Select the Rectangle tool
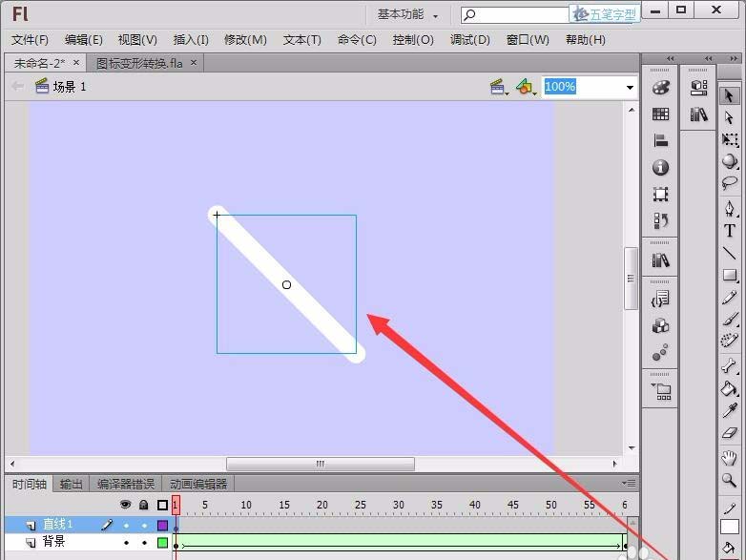Image resolution: width=746 pixels, height=560 pixels. pos(729,276)
